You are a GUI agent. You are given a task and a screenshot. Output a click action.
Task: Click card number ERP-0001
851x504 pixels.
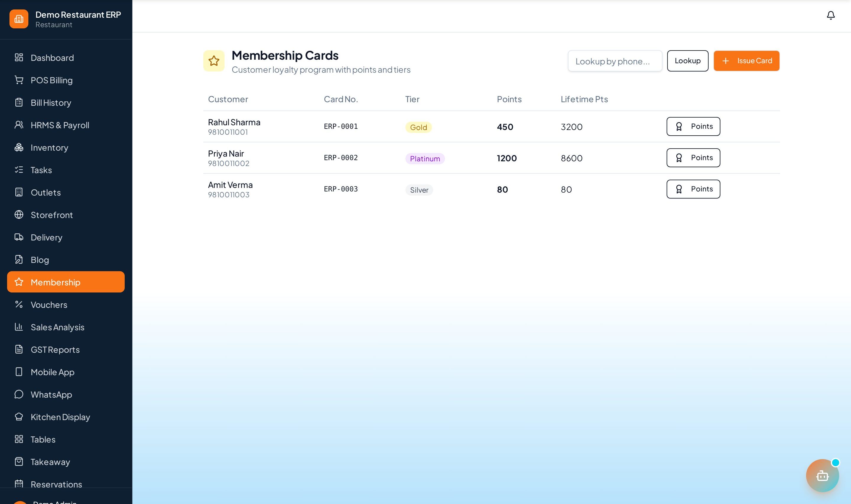341,126
